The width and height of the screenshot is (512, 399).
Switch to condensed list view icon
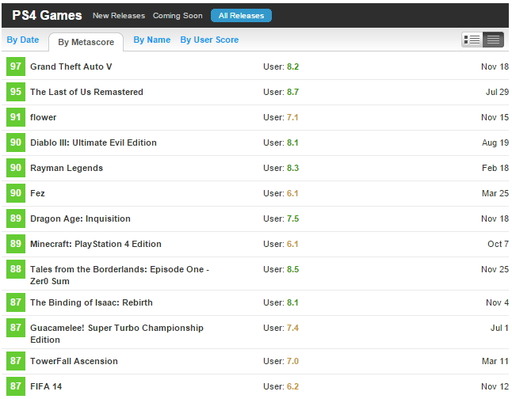click(493, 40)
